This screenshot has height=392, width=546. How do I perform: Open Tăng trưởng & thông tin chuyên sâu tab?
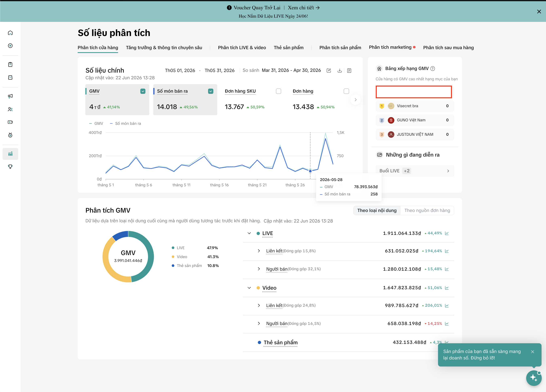[164, 48]
